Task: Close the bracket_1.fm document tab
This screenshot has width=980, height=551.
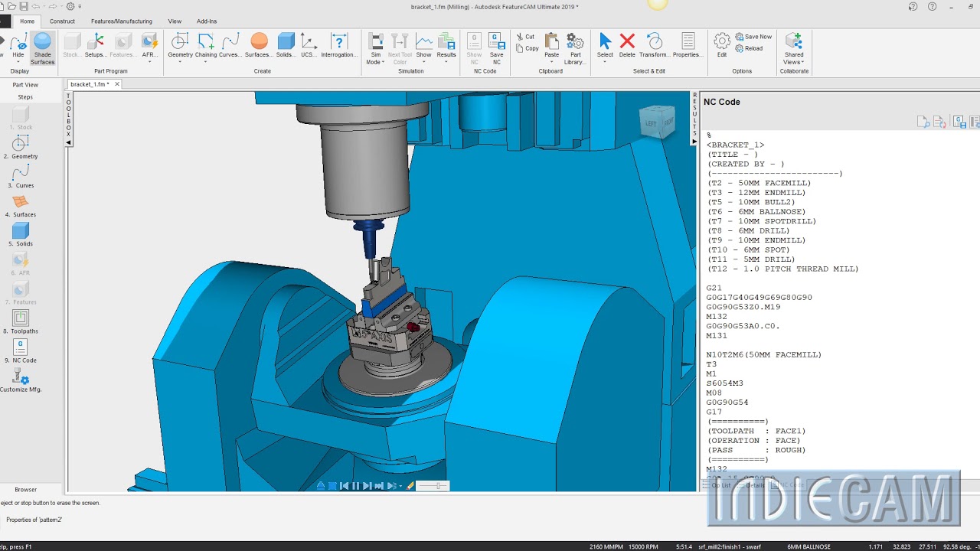Action: [x=117, y=84]
